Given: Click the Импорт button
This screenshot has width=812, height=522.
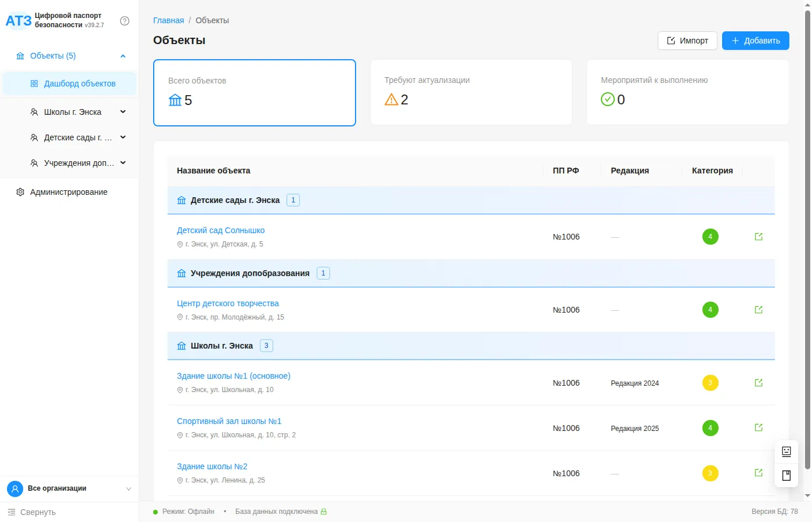Looking at the screenshot, I should pyautogui.click(x=687, y=41).
